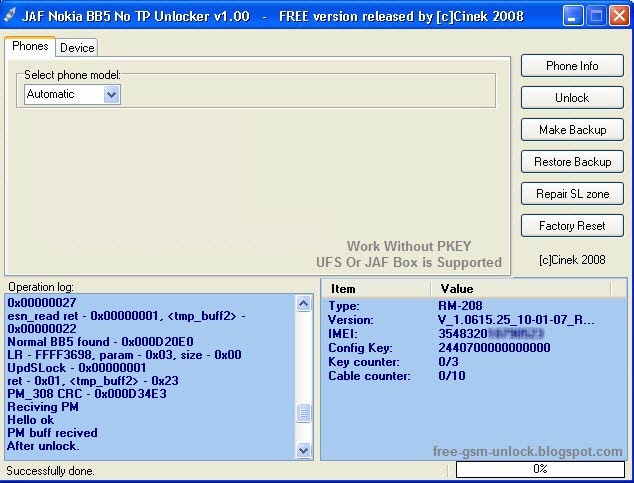The height and width of the screenshot is (483, 634).
Task: Click the 0% progress bar
Action: pyautogui.click(x=540, y=469)
